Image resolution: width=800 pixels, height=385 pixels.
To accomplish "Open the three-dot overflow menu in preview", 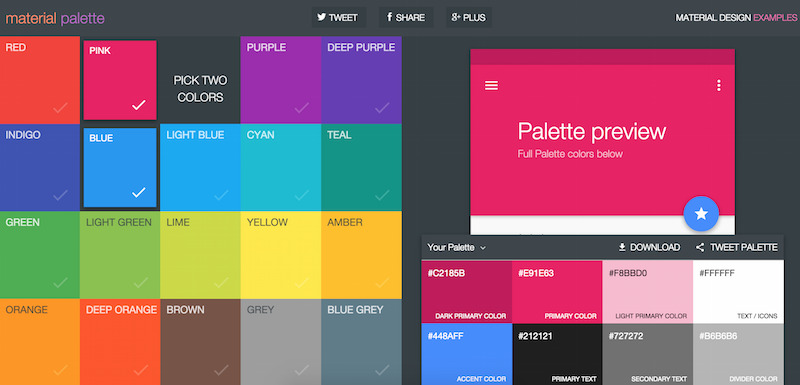I will (718, 86).
